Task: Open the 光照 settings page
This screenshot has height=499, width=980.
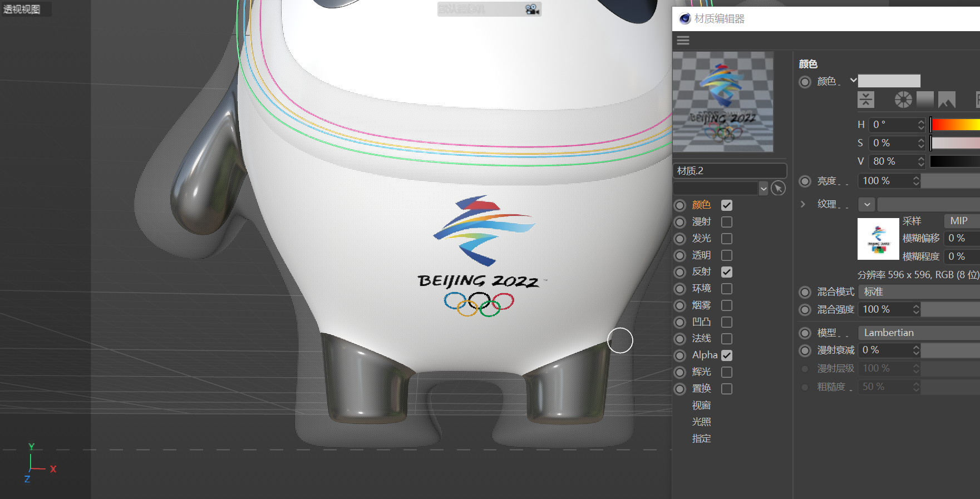Action: pos(701,422)
